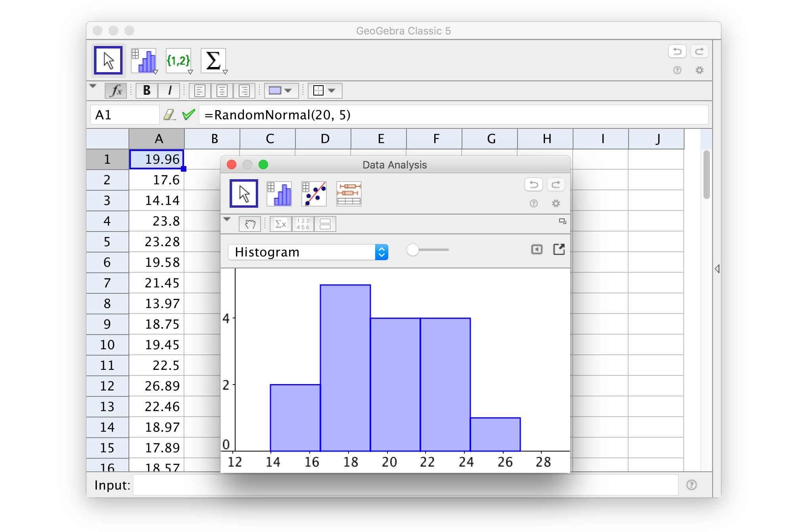Collapse the spreadsheet style bar triangle
Viewport: 809px width, 532px height.
(x=93, y=86)
